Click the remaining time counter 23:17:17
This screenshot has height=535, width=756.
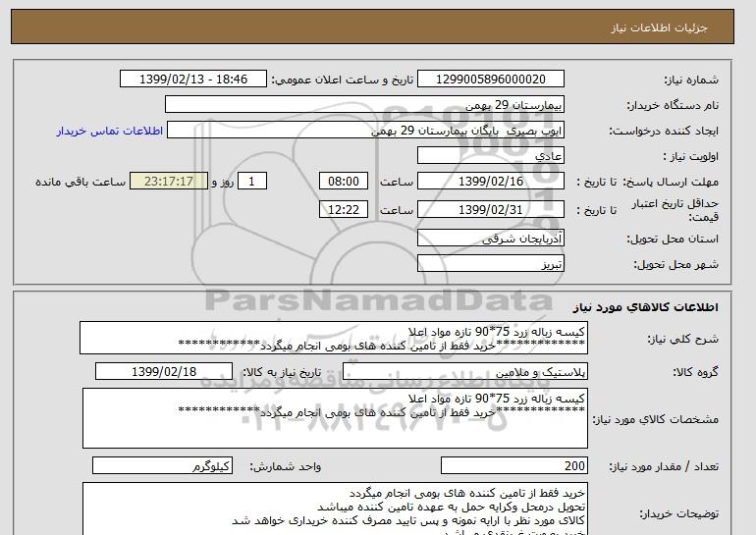pos(169,182)
